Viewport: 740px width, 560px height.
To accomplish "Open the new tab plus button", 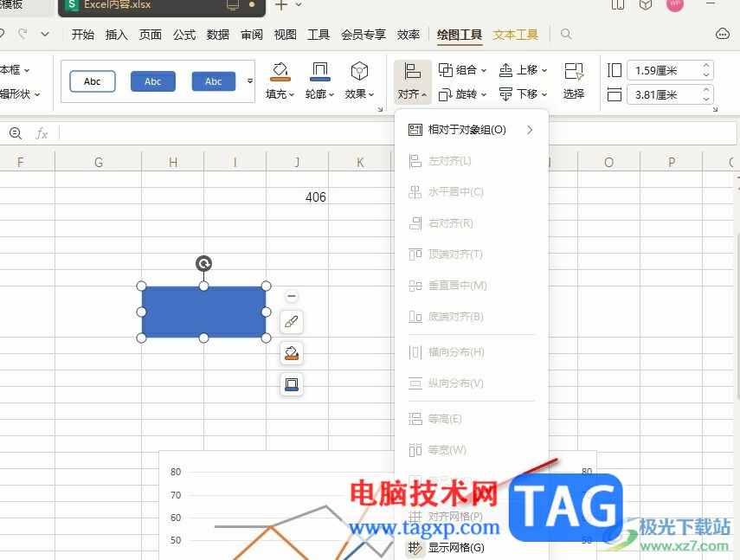I will click(x=281, y=5).
